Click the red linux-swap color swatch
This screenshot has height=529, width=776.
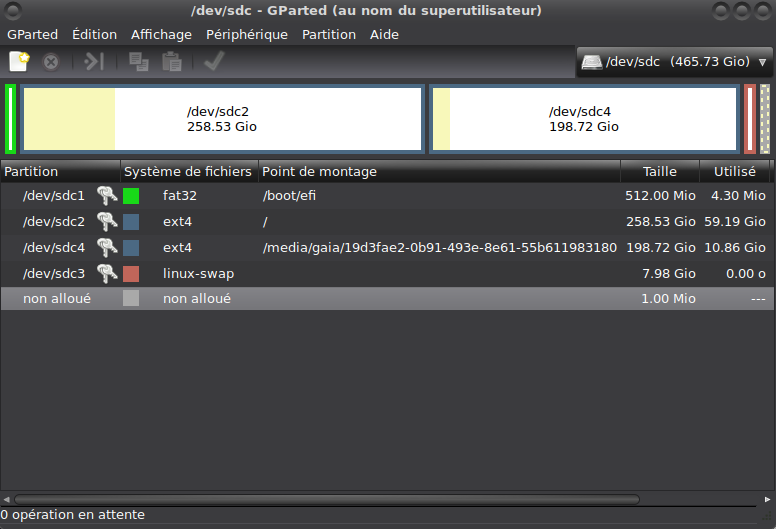[x=131, y=273]
